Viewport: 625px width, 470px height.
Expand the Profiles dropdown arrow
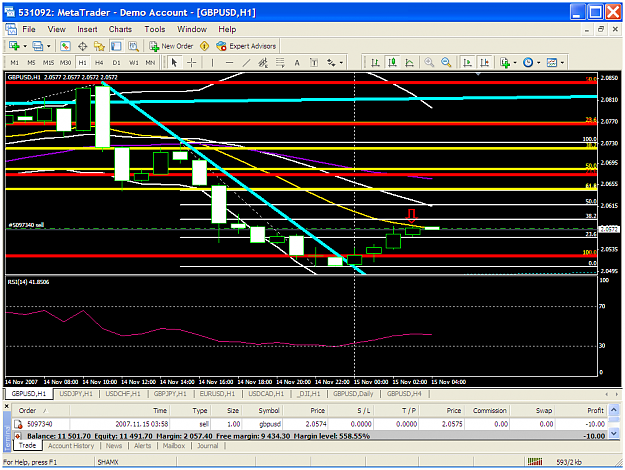pos(49,46)
